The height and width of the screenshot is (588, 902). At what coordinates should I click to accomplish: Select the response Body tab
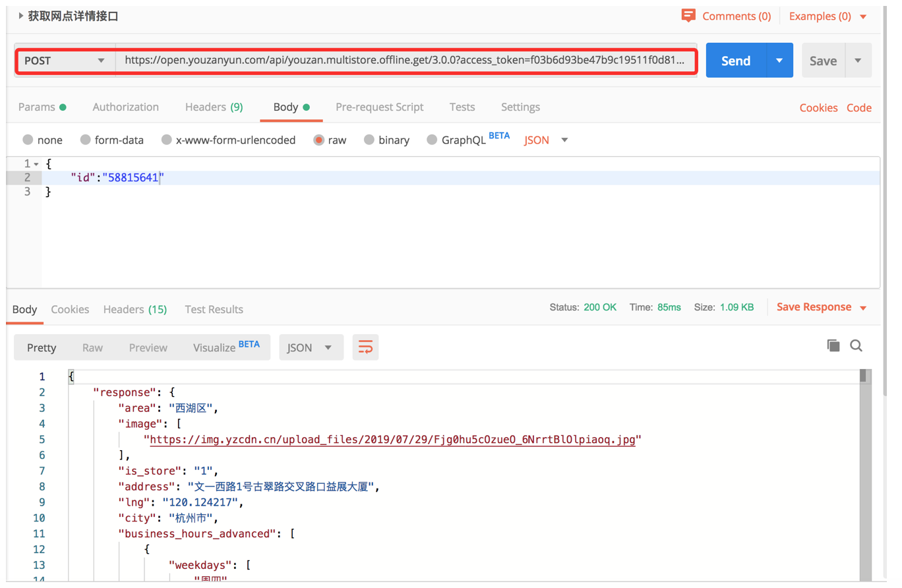pyautogui.click(x=25, y=309)
